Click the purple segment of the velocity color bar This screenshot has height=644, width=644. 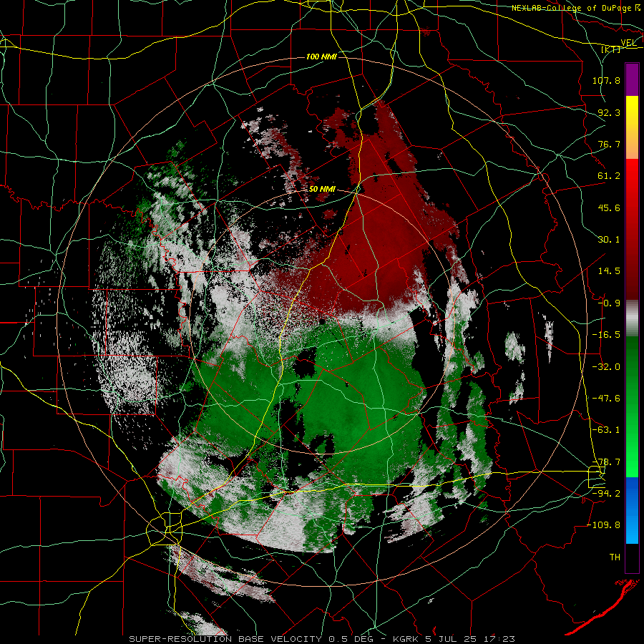632,79
